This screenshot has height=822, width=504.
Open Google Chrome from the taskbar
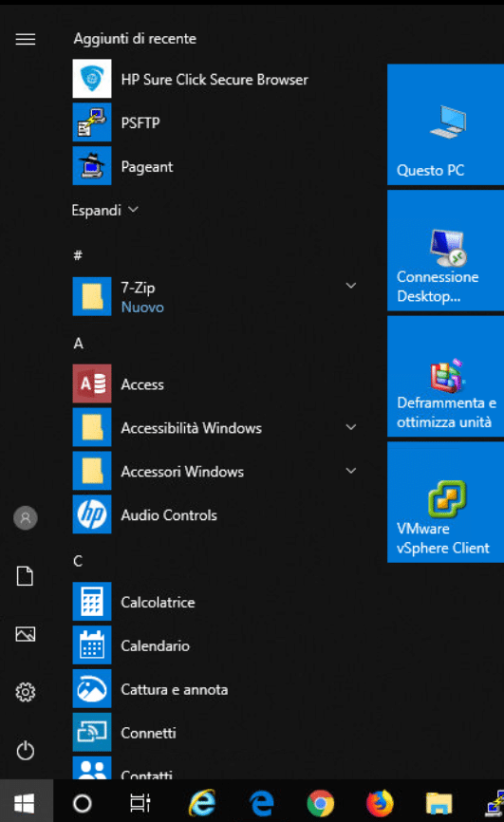click(x=321, y=802)
